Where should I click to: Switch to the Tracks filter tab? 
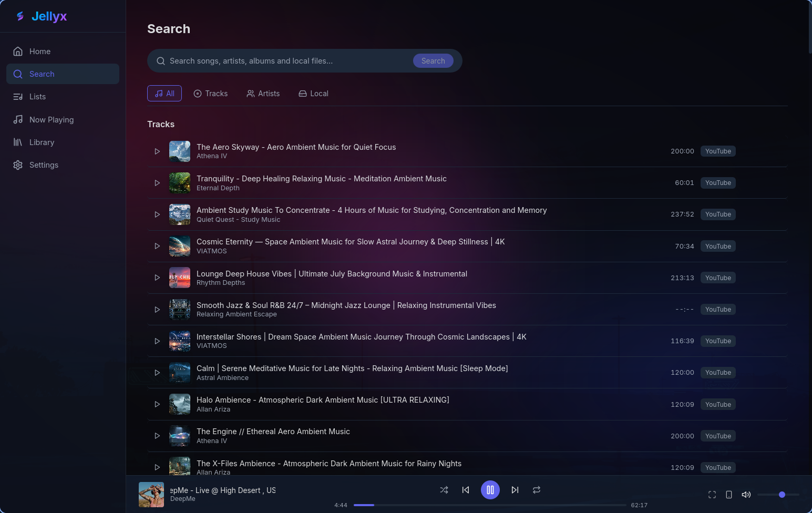[x=211, y=94]
